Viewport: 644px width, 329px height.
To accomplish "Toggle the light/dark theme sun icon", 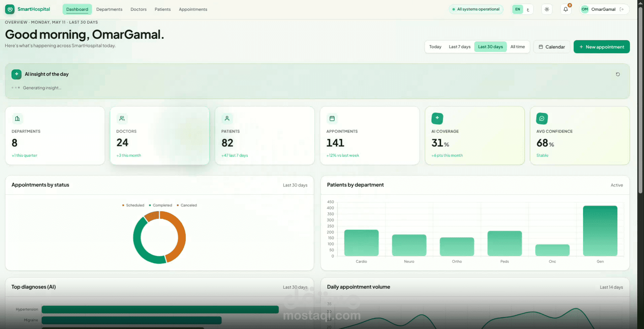I will point(547,9).
